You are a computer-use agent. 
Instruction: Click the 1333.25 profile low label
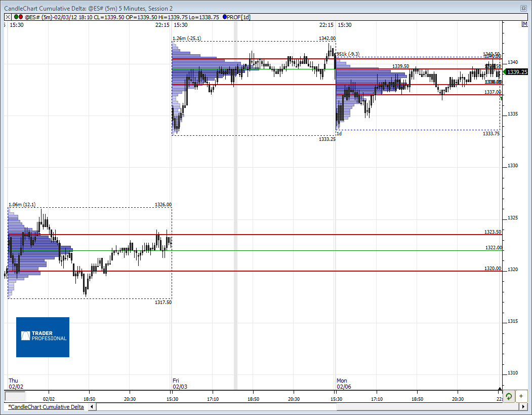click(327, 139)
